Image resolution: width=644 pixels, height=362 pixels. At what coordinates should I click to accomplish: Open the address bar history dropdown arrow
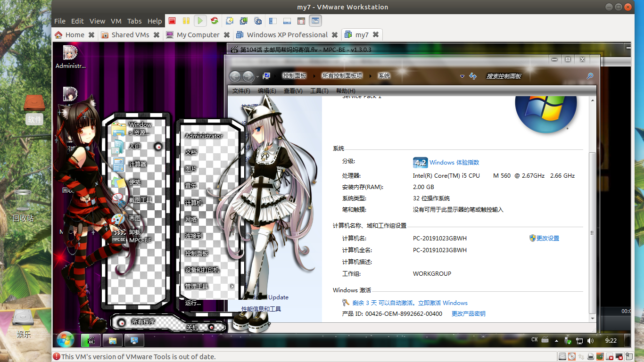click(462, 76)
